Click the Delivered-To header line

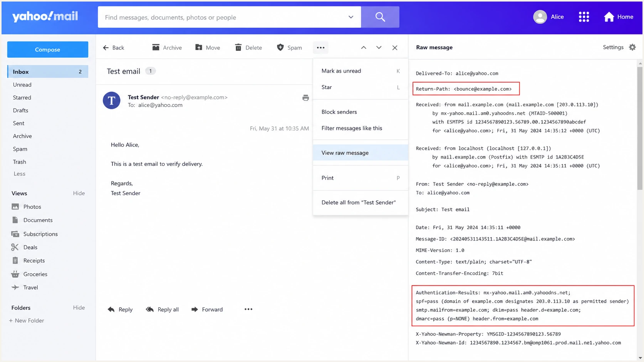(x=457, y=73)
